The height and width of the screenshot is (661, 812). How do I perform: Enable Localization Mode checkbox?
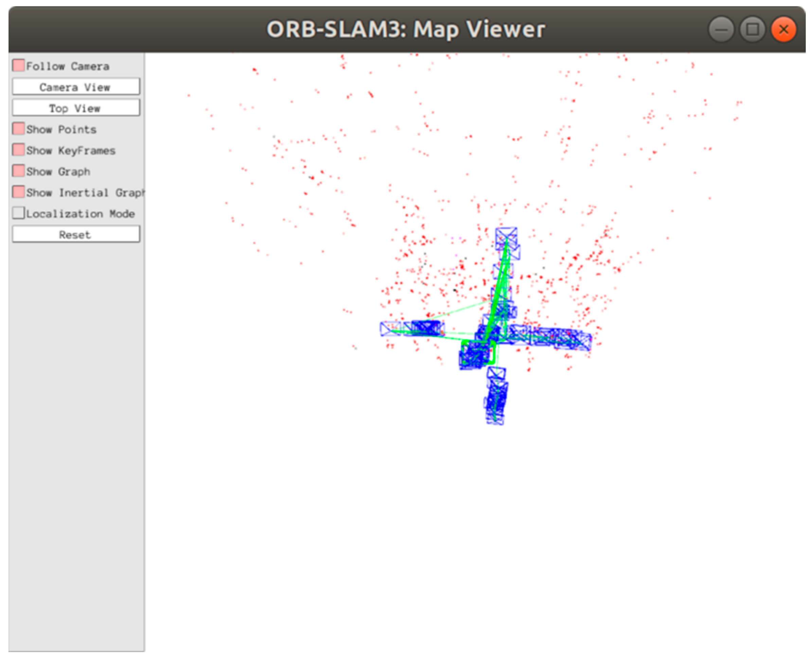18,213
